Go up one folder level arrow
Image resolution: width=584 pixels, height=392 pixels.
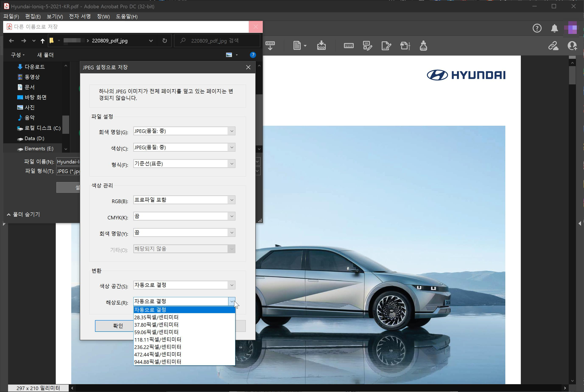pos(42,41)
